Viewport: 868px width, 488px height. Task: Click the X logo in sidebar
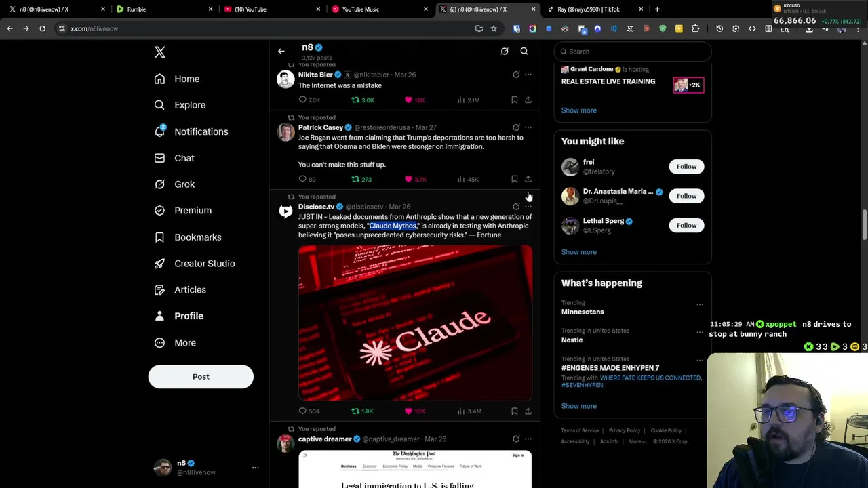[160, 52]
